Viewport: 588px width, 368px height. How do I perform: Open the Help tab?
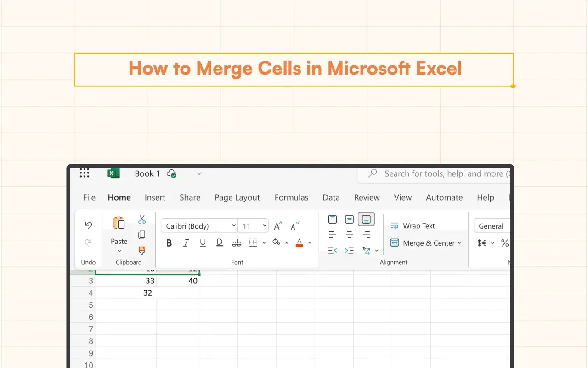[486, 197]
